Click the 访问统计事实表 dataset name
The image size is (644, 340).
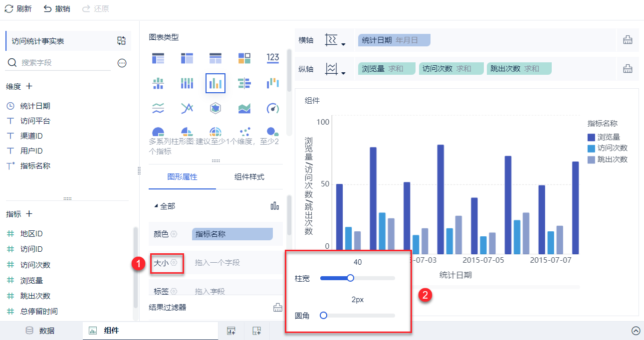coord(38,41)
